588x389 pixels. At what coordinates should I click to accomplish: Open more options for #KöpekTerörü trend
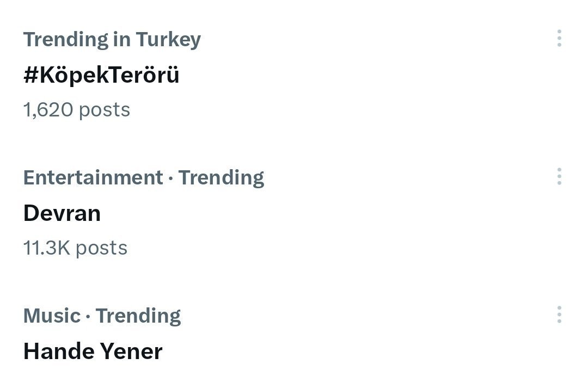(x=559, y=39)
